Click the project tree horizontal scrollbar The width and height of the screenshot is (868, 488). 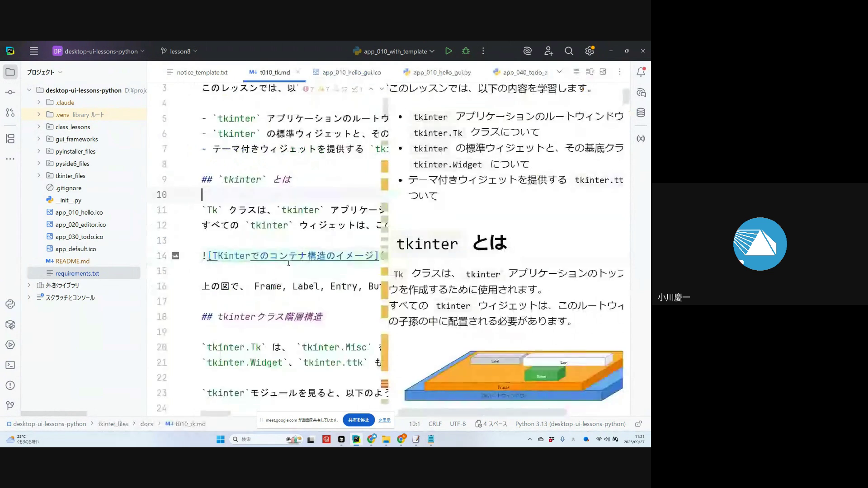[54, 413]
